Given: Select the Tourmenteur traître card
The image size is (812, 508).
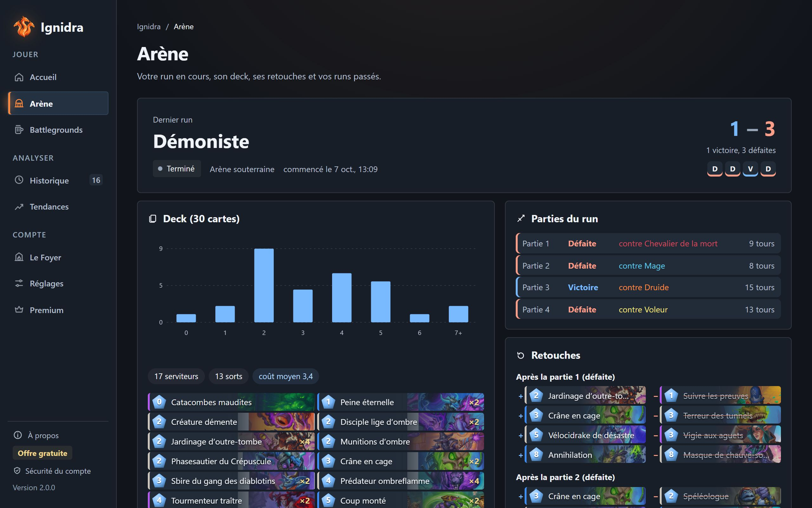Looking at the screenshot, I should click(231, 501).
